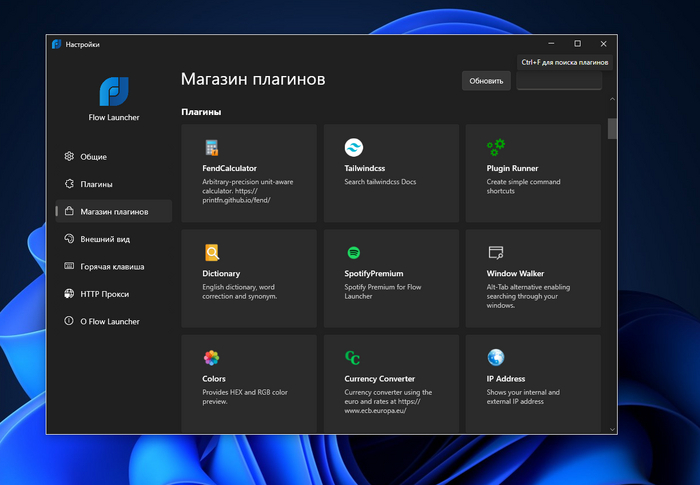Open the Внешний вид settings page
700x485 pixels.
coord(105,239)
